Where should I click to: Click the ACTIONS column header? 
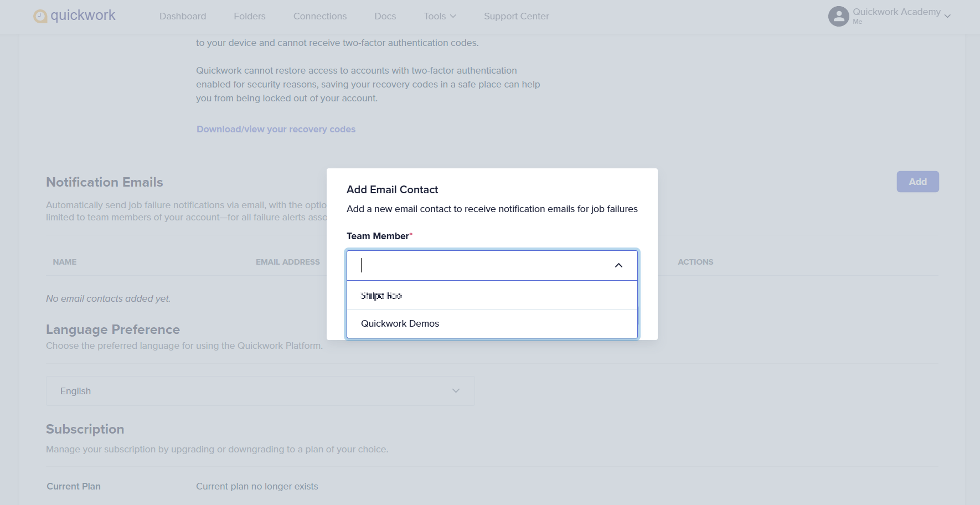point(695,262)
